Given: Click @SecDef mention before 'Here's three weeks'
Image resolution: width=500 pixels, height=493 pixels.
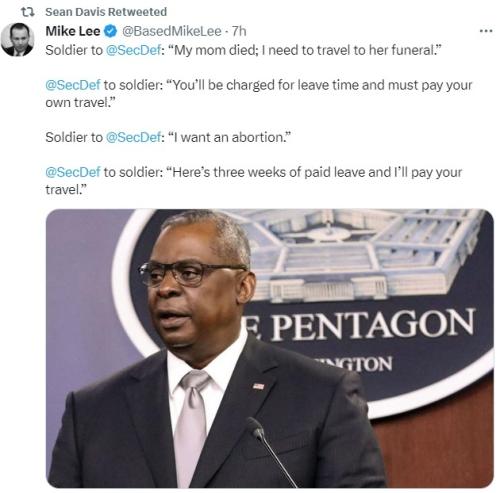Looking at the screenshot, I should (73, 172).
